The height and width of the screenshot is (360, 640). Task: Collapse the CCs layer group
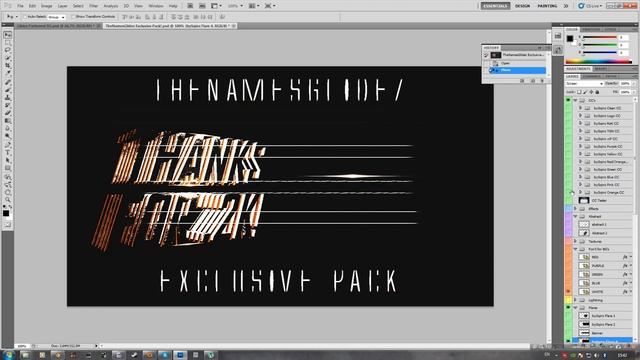point(576,100)
